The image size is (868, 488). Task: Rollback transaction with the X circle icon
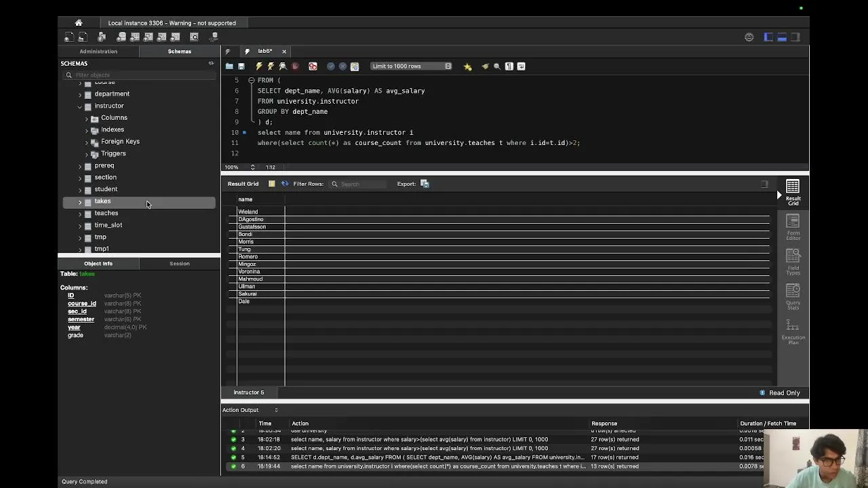point(342,66)
